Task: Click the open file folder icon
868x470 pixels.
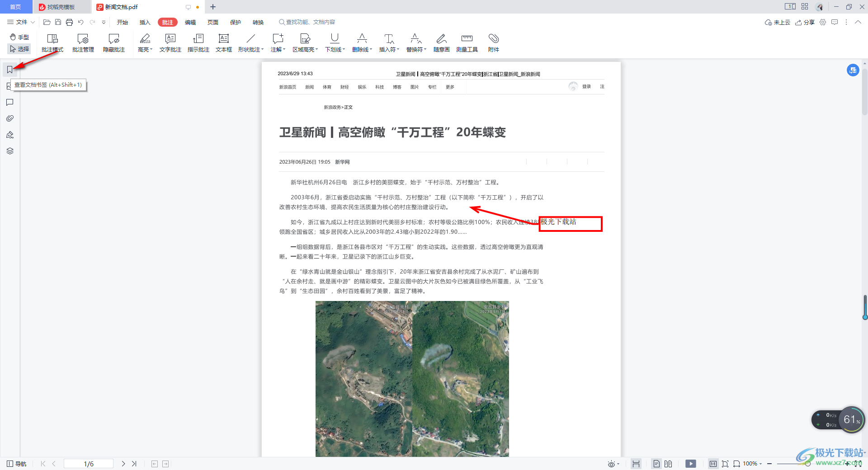Action: click(47, 22)
